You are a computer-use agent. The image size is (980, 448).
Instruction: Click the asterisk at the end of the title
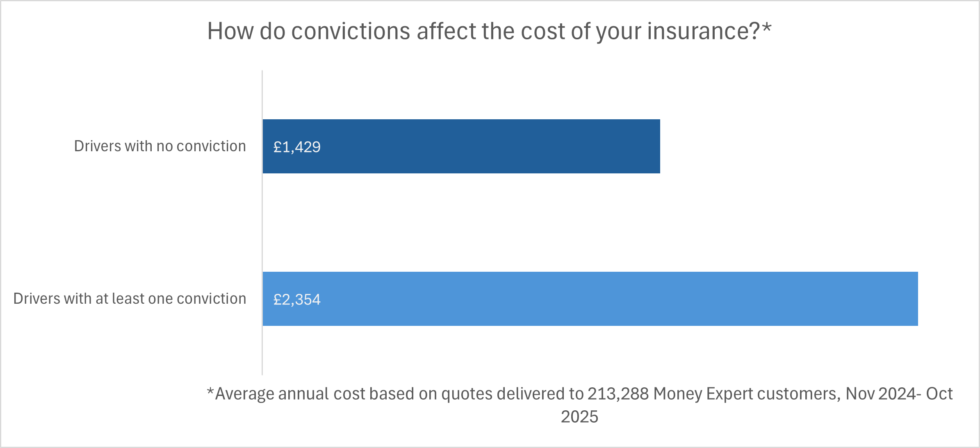tap(766, 28)
